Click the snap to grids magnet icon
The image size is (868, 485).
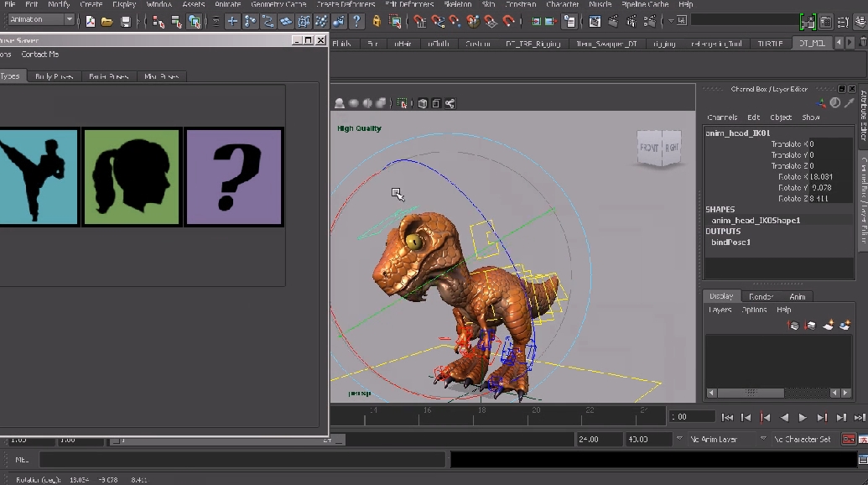[420, 22]
